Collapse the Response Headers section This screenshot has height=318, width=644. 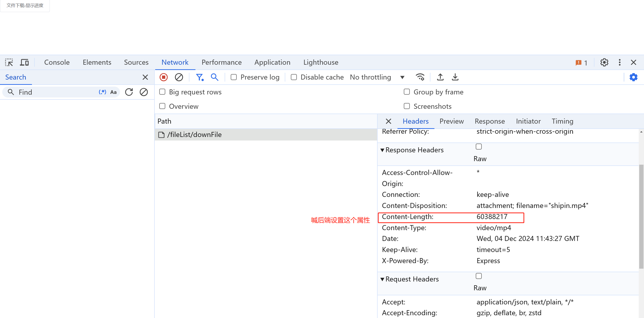[382, 150]
